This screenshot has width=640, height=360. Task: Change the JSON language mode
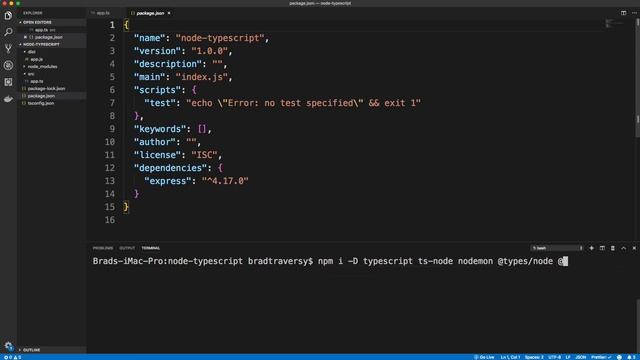click(580, 357)
